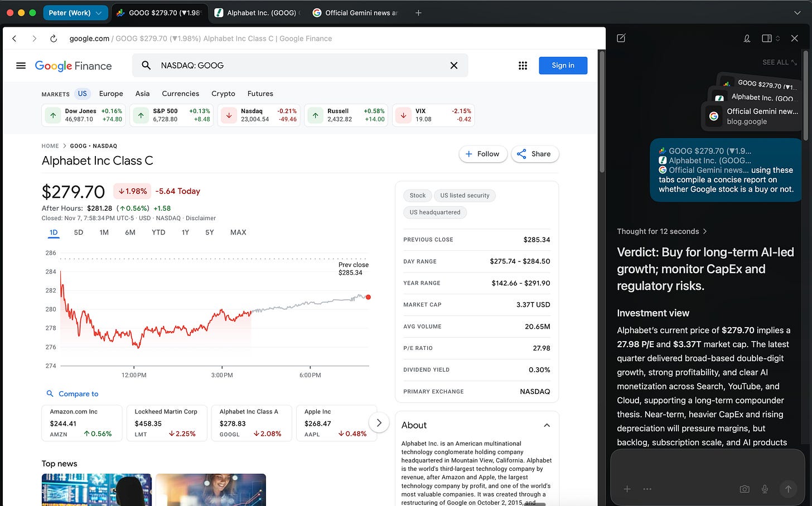Click the microphone icon in chat box
This screenshot has width=812, height=506.
pyautogui.click(x=765, y=489)
